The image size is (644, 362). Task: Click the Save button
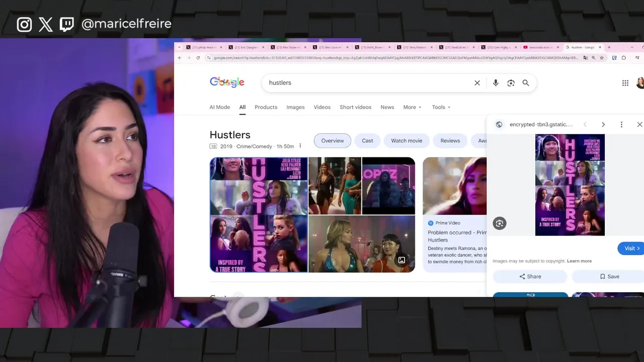point(609,277)
